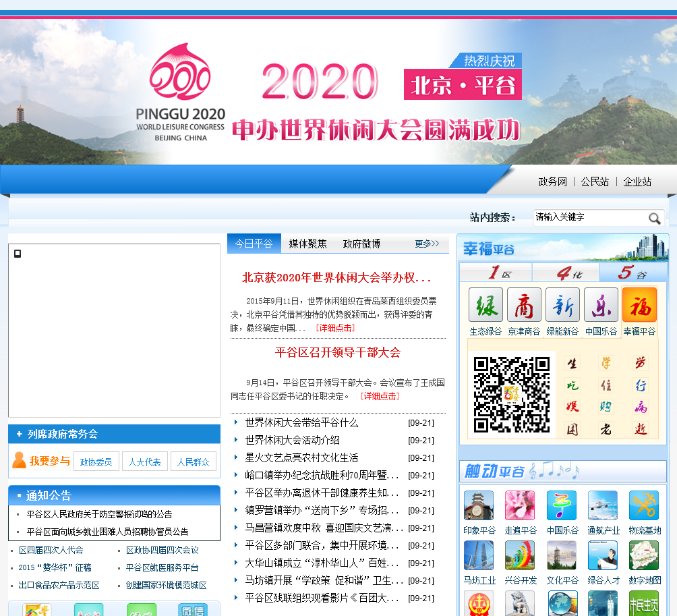Select the 1区 tab in 幸福平谷 panel
This screenshot has height=616, width=677.
[x=496, y=273]
